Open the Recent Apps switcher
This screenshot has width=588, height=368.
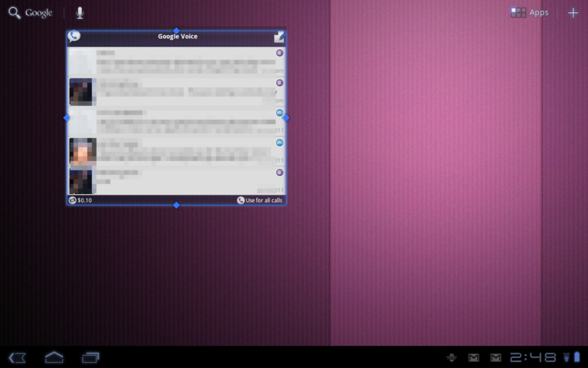point(91,357)
